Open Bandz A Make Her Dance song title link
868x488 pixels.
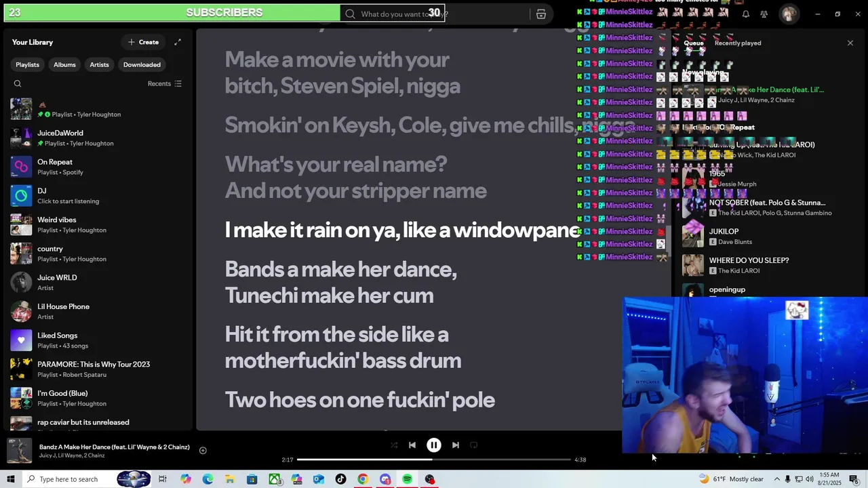(115, 447)
